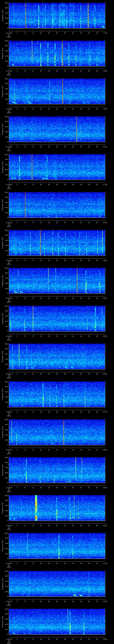
Task: Select the spectrogram panel starting at 12:16:00
Action: (57, 16)
